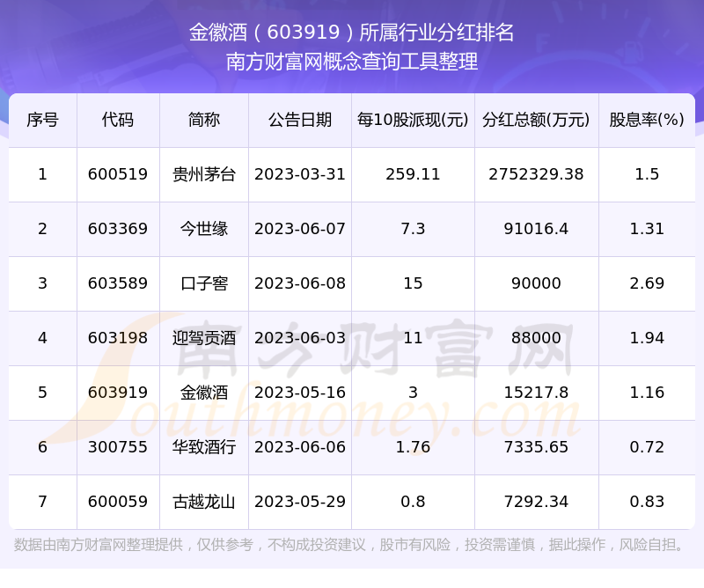
Task: Click total dividend 88000
Action: coord(536,338)
